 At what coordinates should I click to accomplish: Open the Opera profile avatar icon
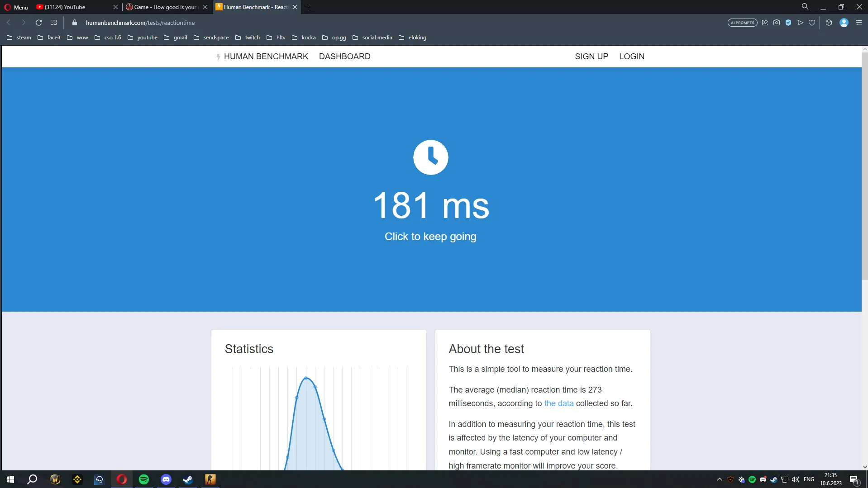point(844,23)
